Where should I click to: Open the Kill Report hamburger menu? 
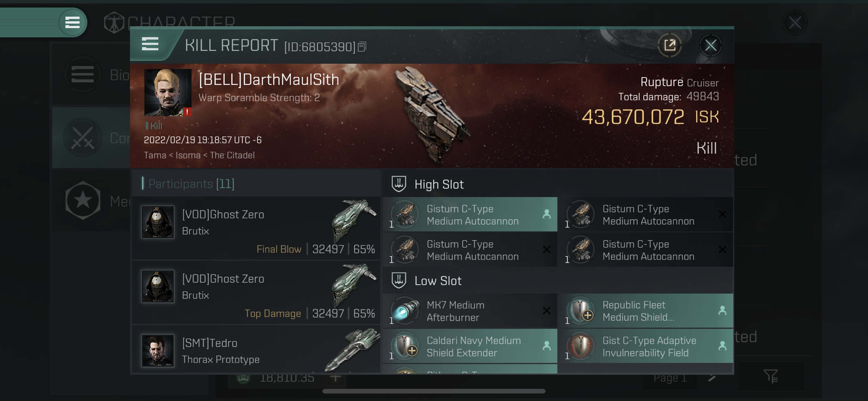(x=150, y=44)
